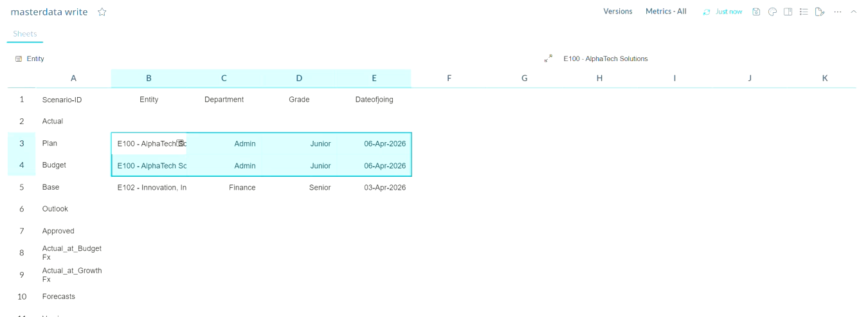Click the Just now sync link
Screen dimensions: 868x317
[729, 12]
